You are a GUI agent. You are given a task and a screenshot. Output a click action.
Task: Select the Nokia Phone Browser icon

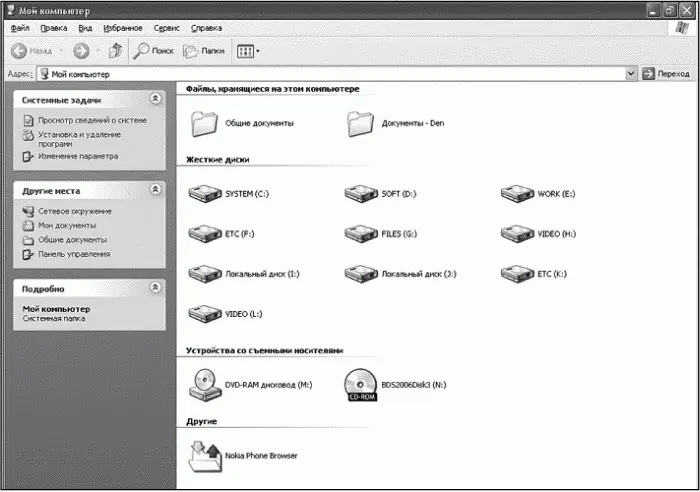point(204,453)
